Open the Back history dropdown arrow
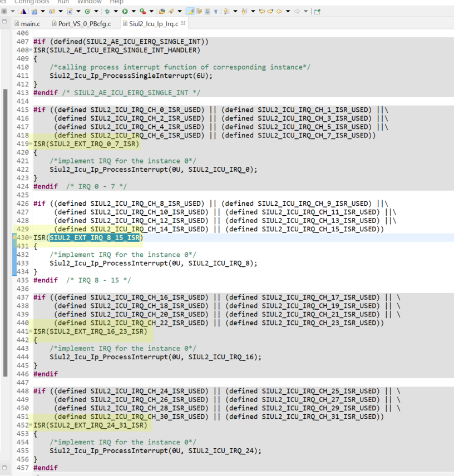 coord(288,12)
